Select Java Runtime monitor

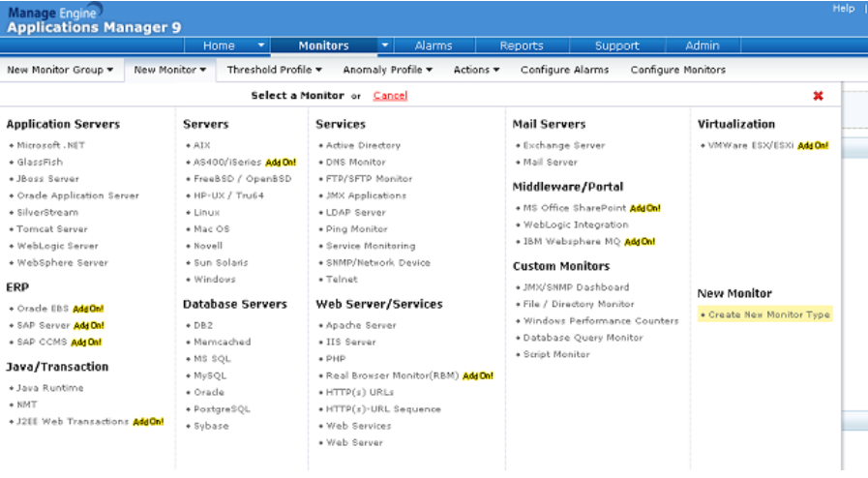[x=49, y=388]
